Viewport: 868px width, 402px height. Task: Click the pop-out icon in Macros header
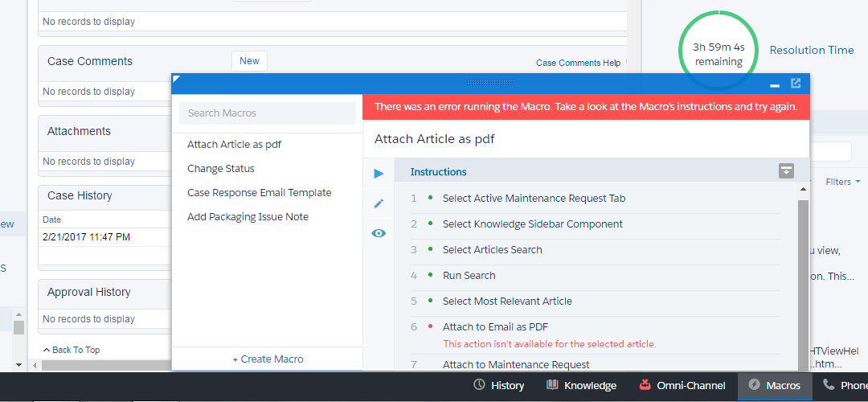click(x=796, y=84)
